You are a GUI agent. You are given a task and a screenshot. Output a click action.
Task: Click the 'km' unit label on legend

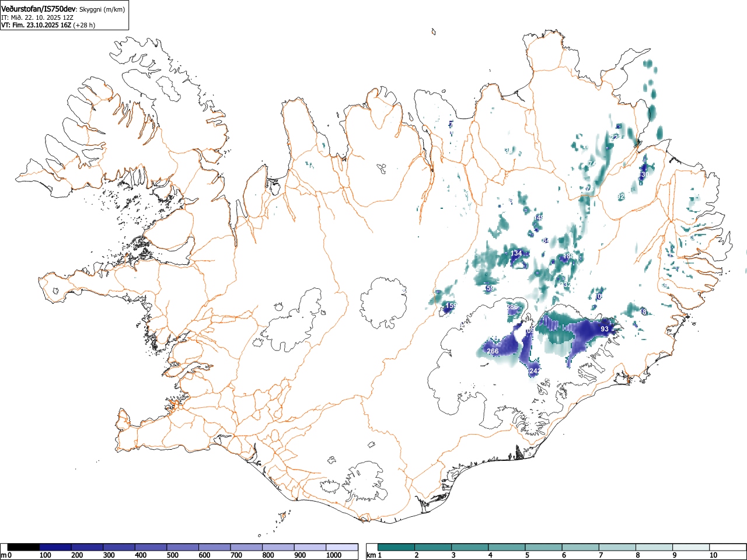(371, 555)
